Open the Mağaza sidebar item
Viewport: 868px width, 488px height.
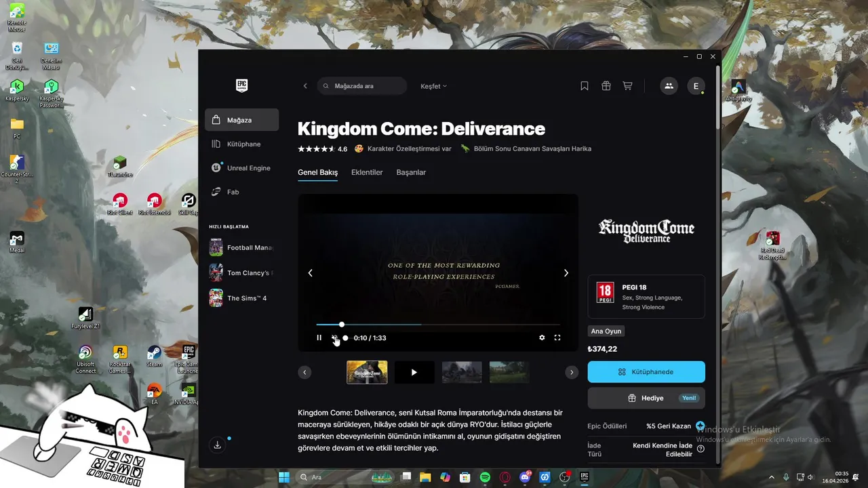point(241,120)
